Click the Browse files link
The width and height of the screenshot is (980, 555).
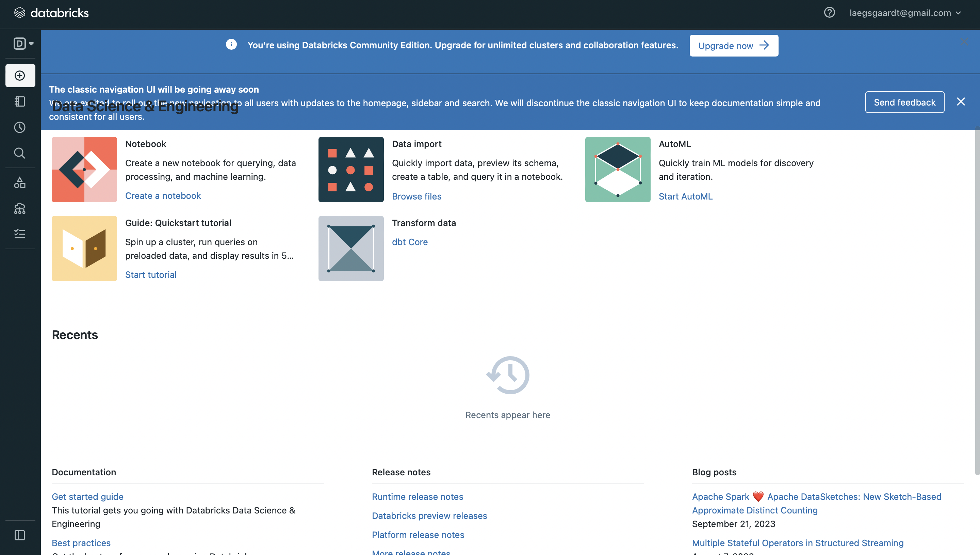point(417,196)
